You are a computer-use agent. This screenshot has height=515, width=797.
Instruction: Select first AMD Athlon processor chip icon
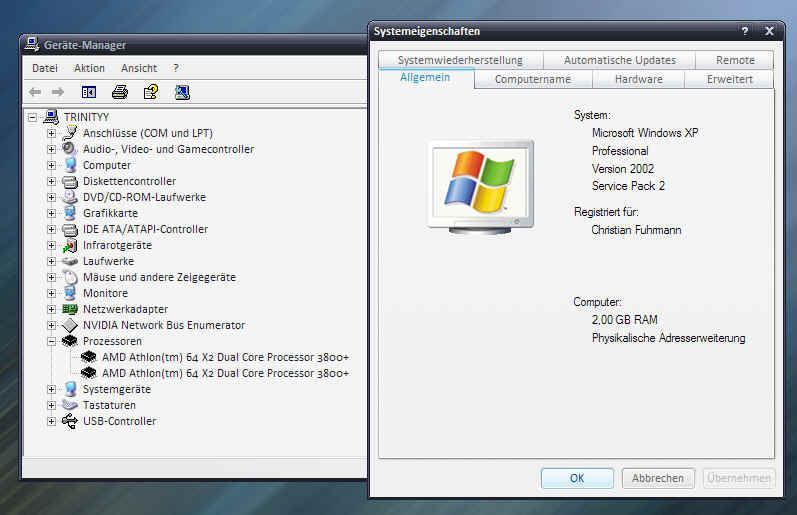89,357
